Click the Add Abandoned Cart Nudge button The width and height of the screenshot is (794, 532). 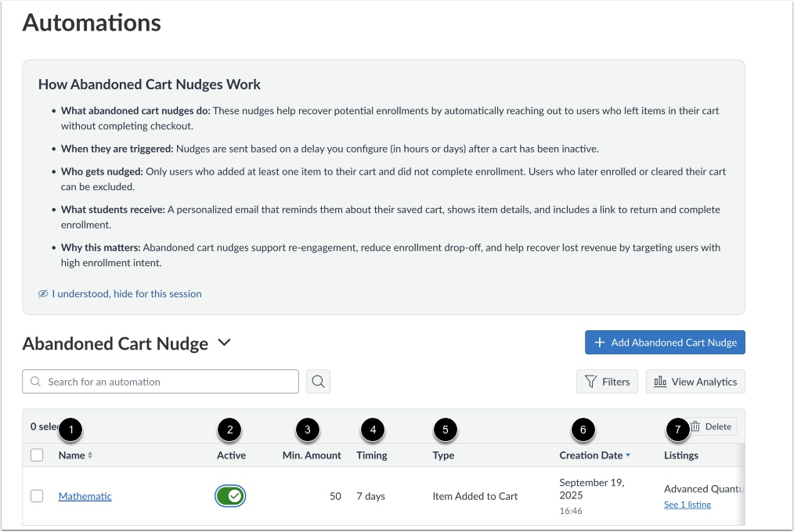665,342
